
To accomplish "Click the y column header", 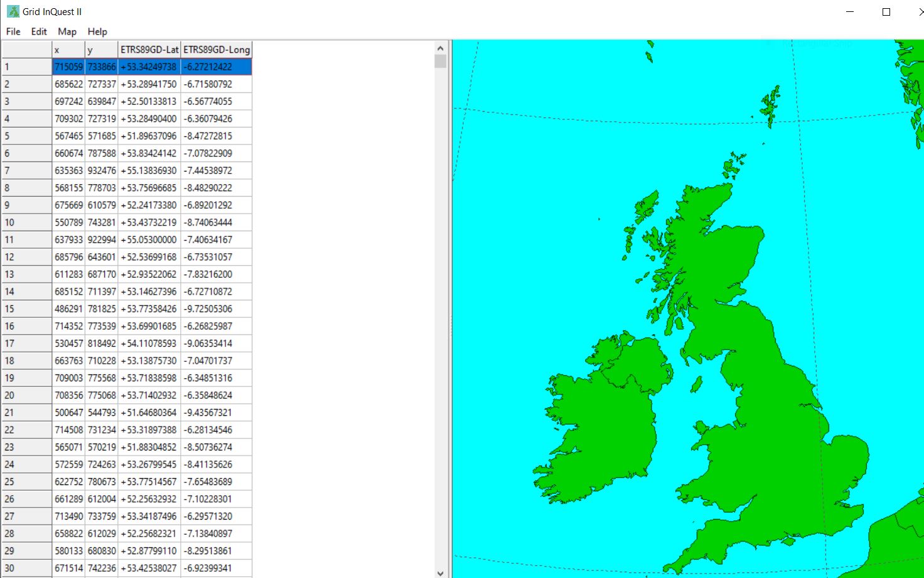I will point(102,50).
